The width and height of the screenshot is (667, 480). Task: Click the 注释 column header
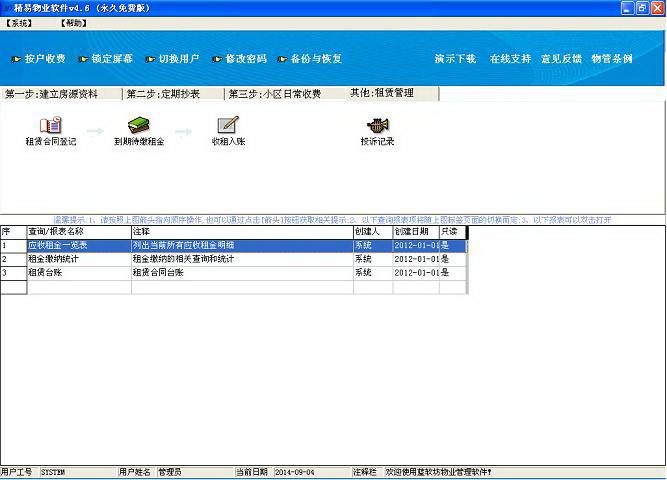coord(242,232)
